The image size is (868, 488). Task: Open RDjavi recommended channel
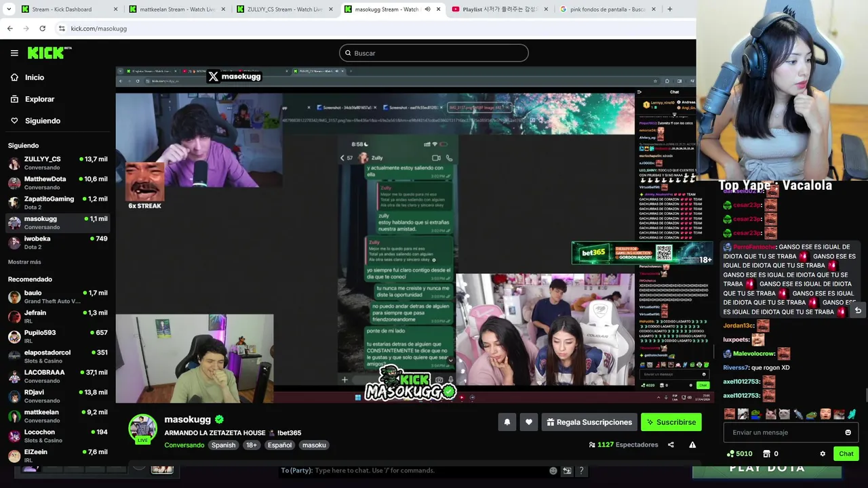[58, 396]
